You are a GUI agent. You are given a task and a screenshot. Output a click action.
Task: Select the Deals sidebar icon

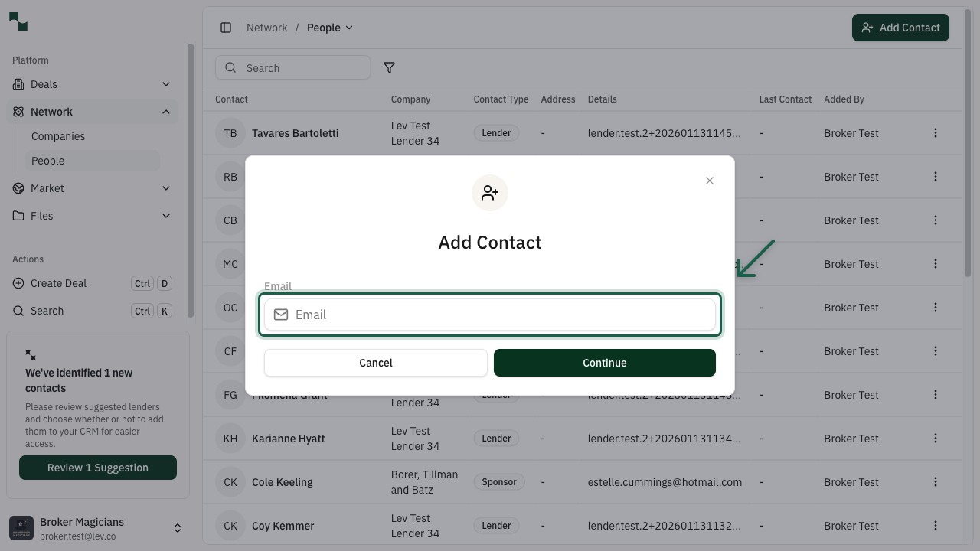coord(18,84)
